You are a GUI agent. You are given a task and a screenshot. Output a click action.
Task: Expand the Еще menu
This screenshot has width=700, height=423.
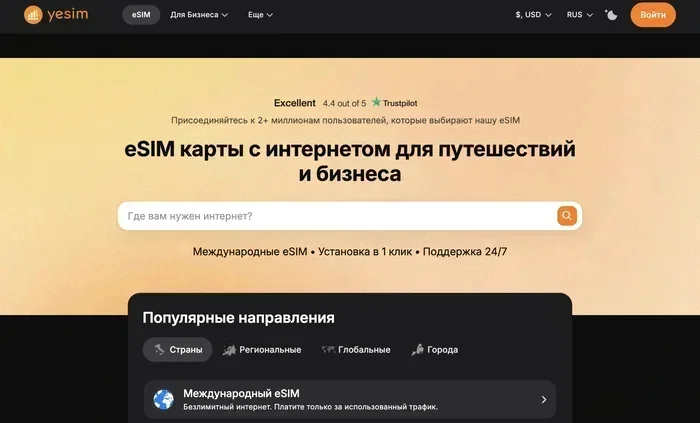[260, 15]
